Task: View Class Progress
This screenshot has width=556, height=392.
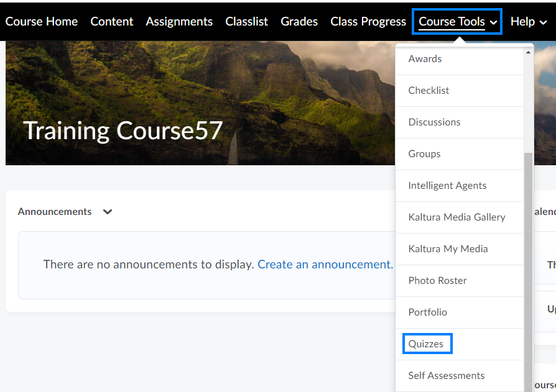Action: (368, 22)
